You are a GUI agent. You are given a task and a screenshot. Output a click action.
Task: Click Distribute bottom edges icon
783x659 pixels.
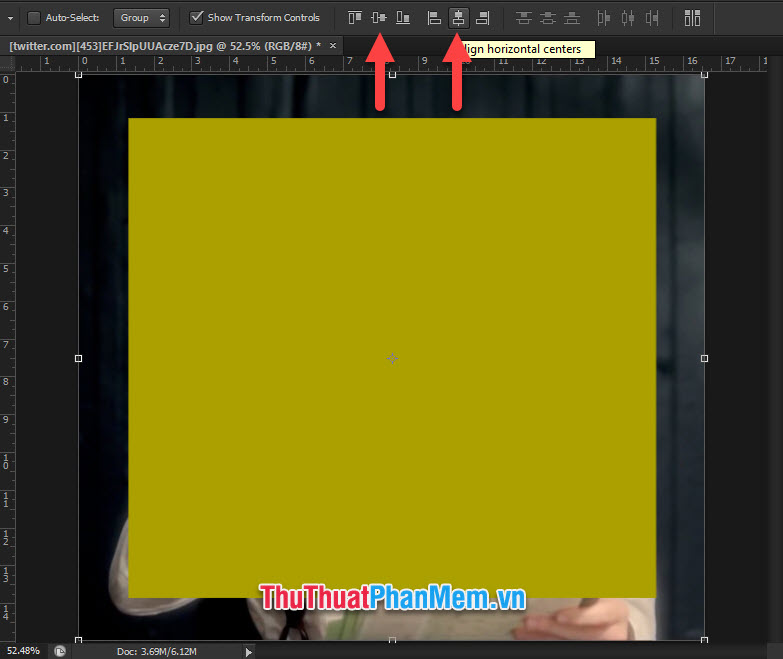click(572, 18)
